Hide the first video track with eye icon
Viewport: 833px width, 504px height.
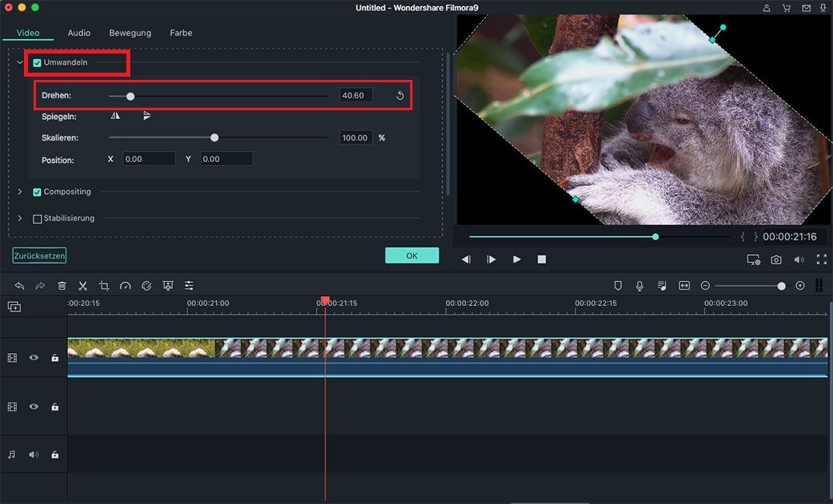34,358
